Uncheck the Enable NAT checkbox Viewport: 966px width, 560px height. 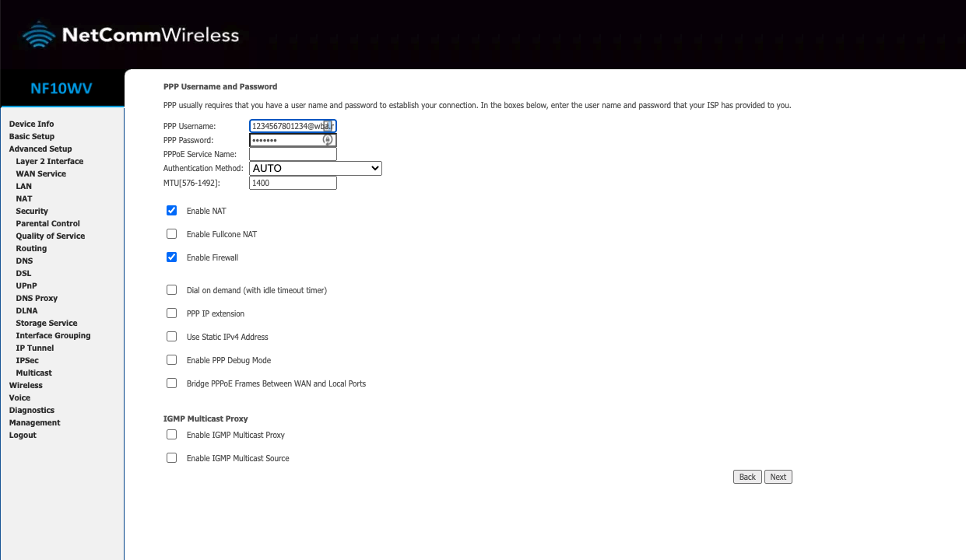point(172,211)
